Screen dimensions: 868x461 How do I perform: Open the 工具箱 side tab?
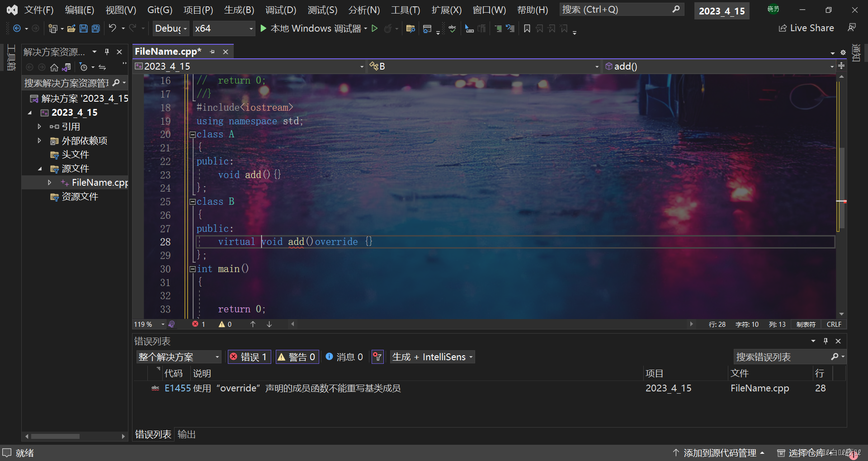(12, 57)
